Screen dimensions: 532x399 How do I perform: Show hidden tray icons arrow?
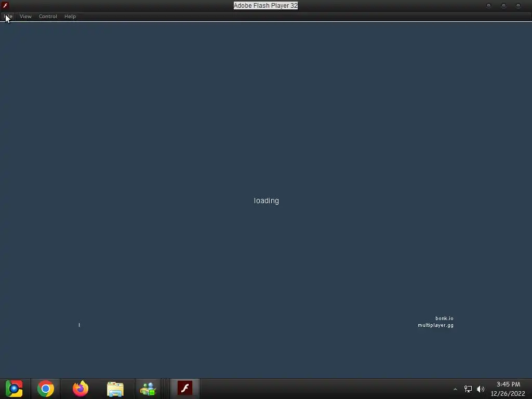pos(455,389)
